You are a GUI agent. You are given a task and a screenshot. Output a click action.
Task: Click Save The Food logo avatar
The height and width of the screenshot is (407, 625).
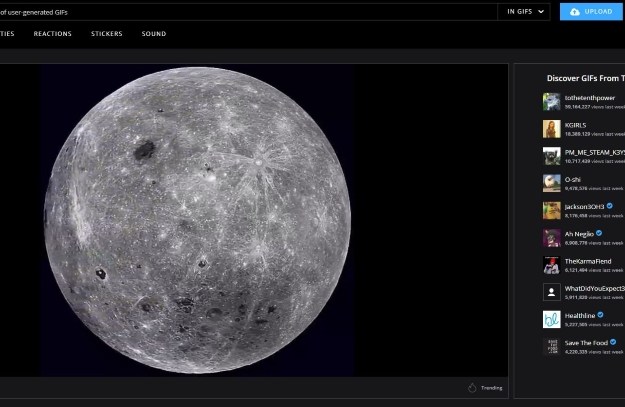(x=551, y=346)
